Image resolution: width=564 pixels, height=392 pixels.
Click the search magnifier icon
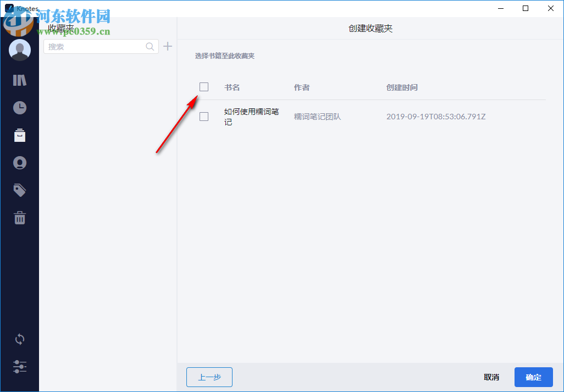pyautogui.click(x=150, y=46)
